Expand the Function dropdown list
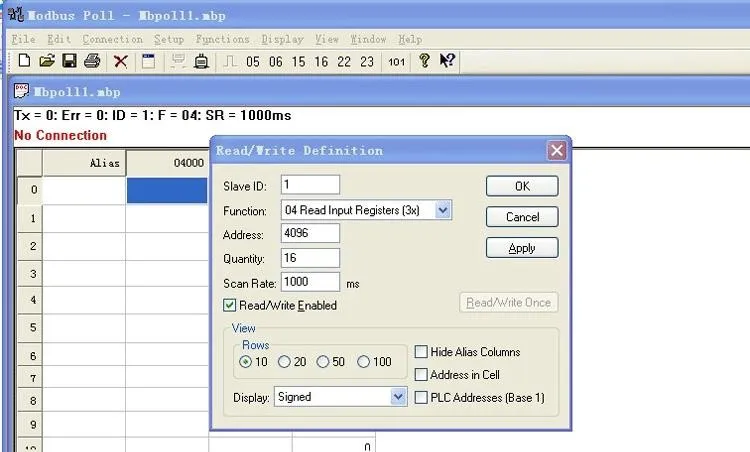The image size is (750, 452). (443, 210)
